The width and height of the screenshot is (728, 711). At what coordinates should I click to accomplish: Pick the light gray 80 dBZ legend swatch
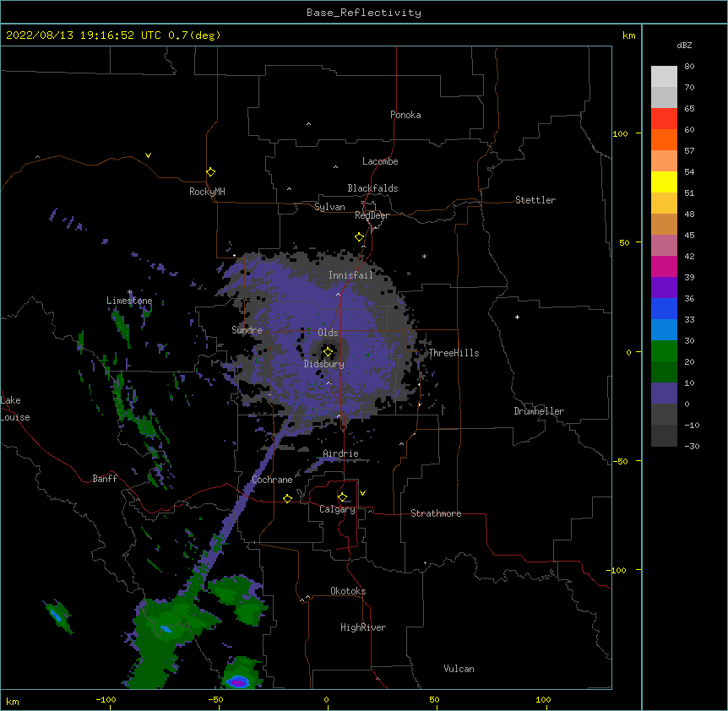(664, 76)
